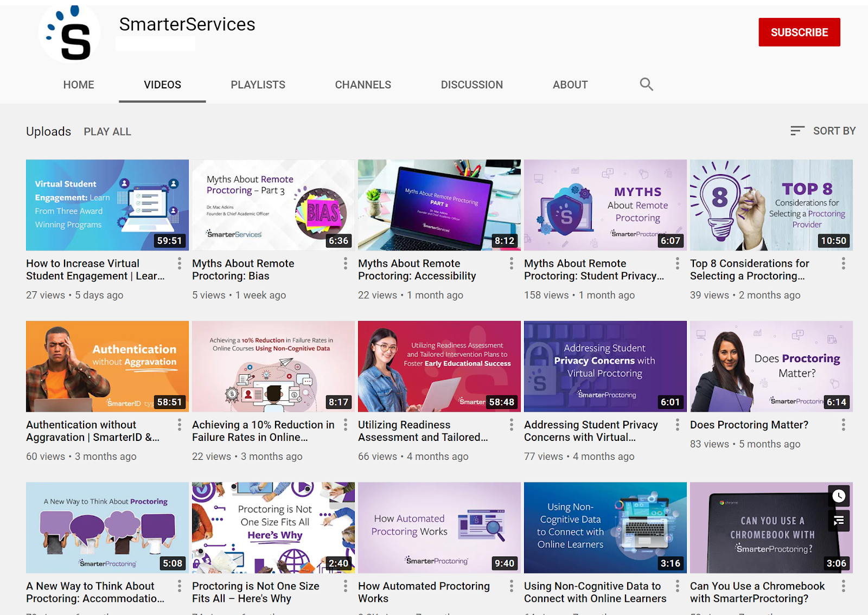Click title 'Addressing Student Privacy Concerns with Virtual'
Image resolution: width=868 pixels, height=615 pixels.
[x=591, y=431]
